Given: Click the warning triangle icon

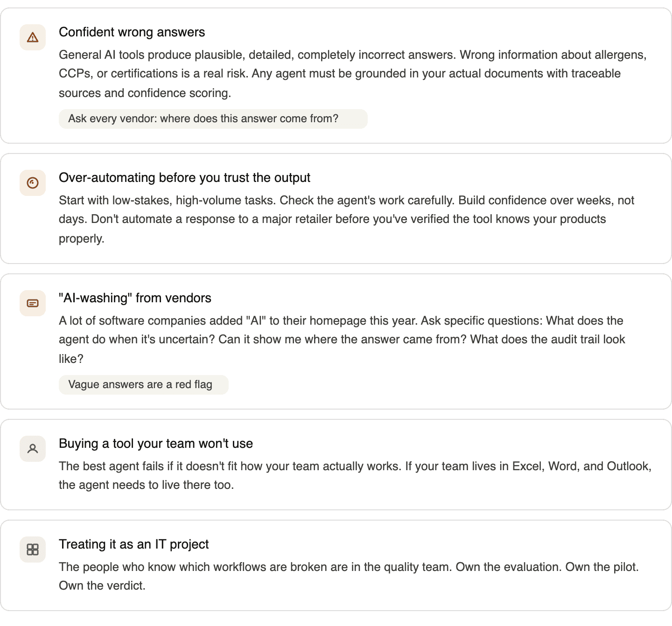Looking at the screenshot, I should 33,37.
